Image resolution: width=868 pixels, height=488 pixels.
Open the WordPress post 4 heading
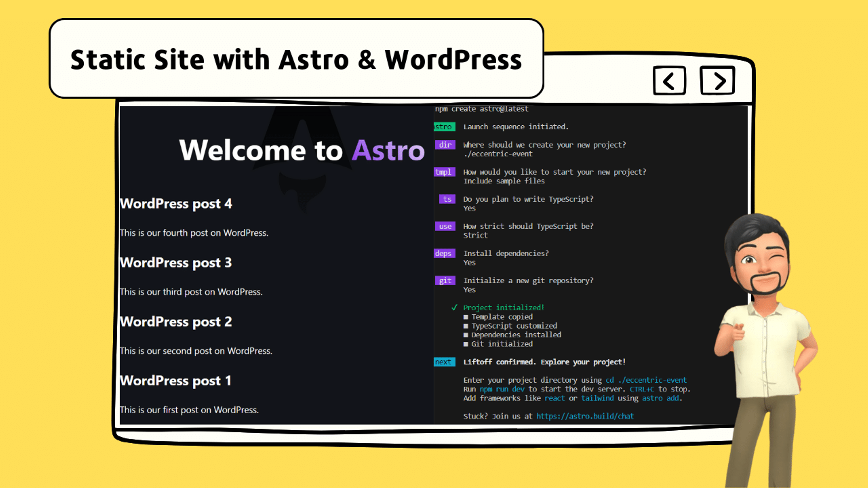176,204
